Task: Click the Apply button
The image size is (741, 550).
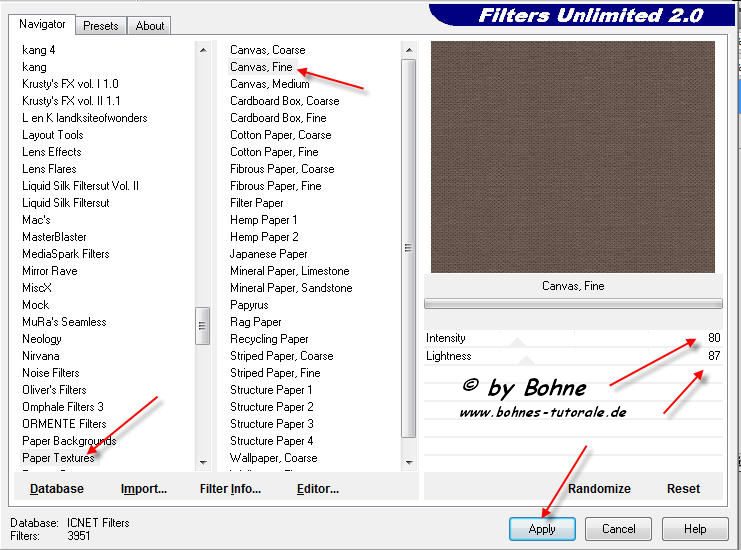Action: [542, 528]
